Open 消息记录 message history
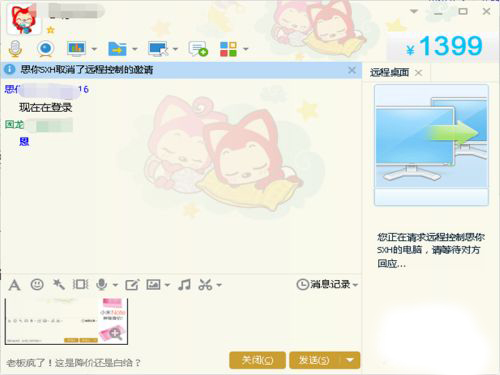Viewport: 500px width, 375px height. tap(323, 284)
